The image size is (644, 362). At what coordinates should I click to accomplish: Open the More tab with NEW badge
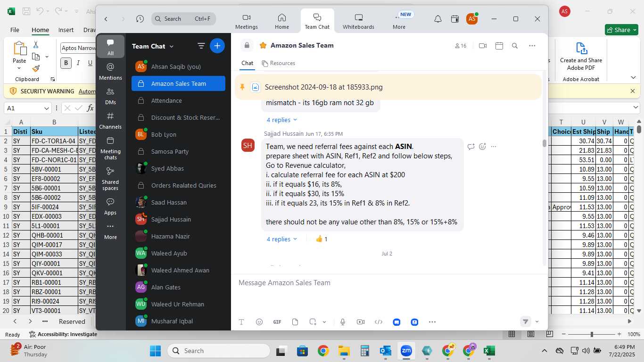399,21
